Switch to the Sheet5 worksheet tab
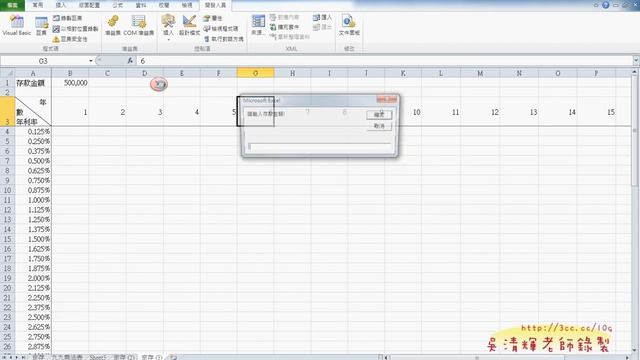 pos(97,357)
